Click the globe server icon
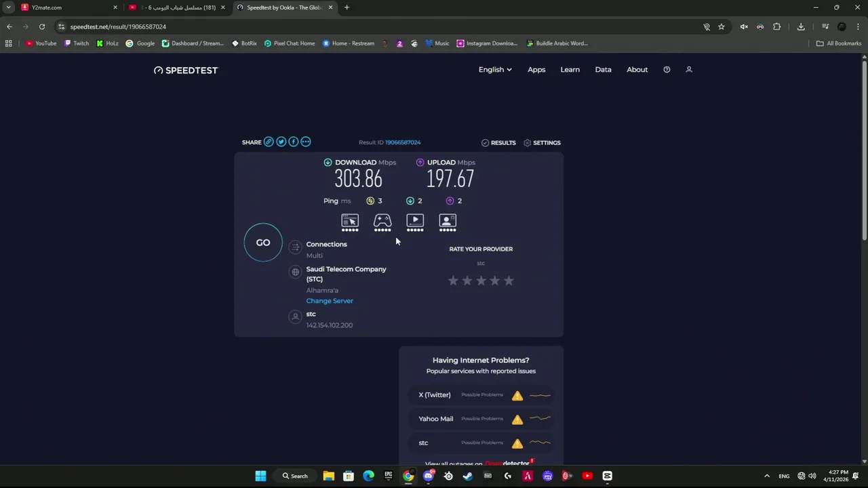The width and height of the screenshot is (868, 488). point(295,272)
